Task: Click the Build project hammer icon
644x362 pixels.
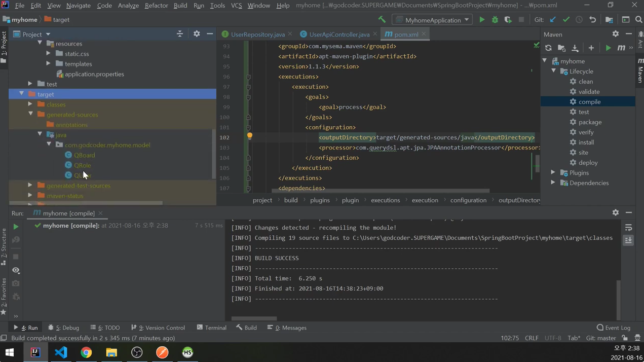Action: [x=382, y=20]
